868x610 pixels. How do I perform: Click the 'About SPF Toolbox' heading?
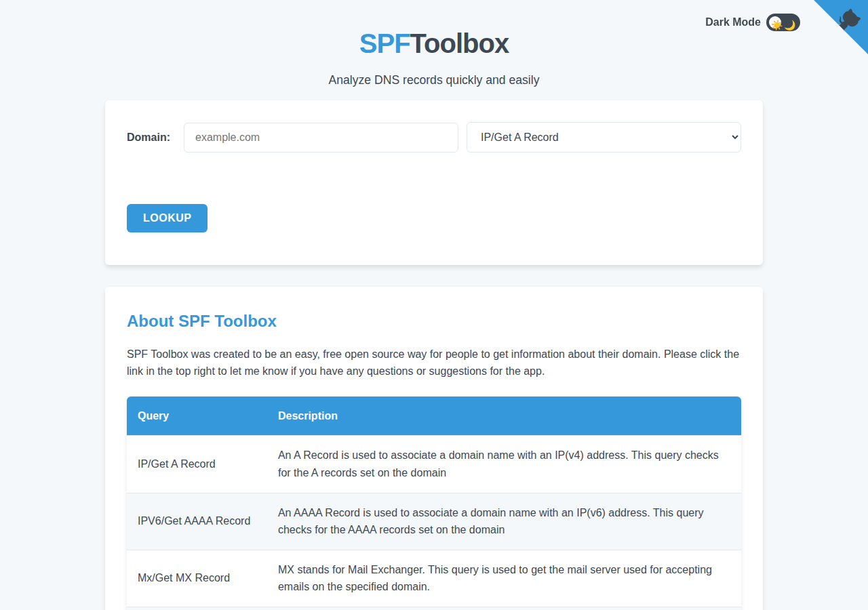201,321
